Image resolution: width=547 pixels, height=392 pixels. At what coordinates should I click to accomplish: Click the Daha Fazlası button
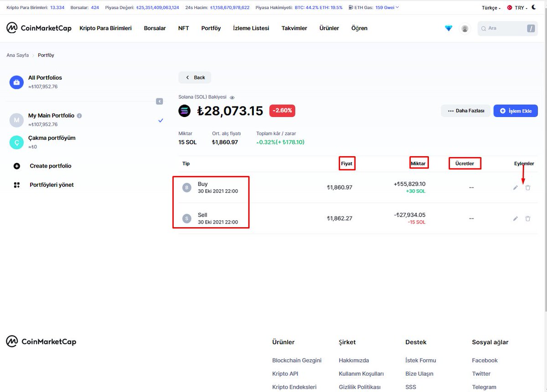(x=465, y=111)
